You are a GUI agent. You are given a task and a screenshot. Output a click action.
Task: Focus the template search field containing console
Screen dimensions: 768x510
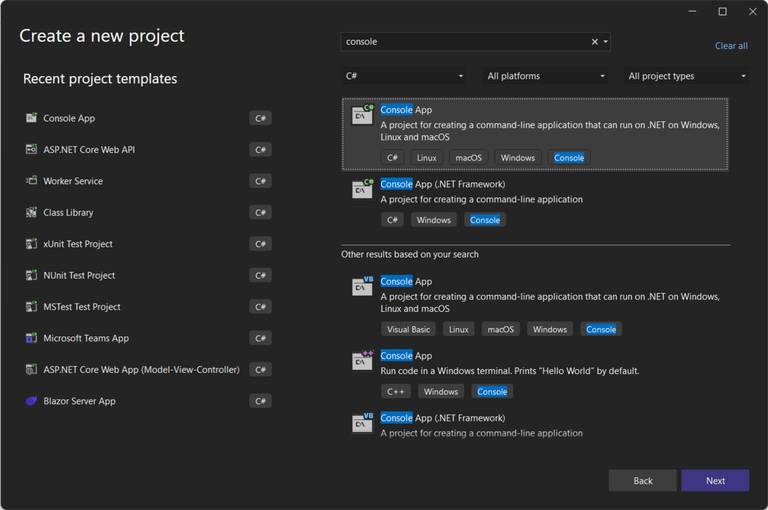pyautogui.click(x=460, y=42)
